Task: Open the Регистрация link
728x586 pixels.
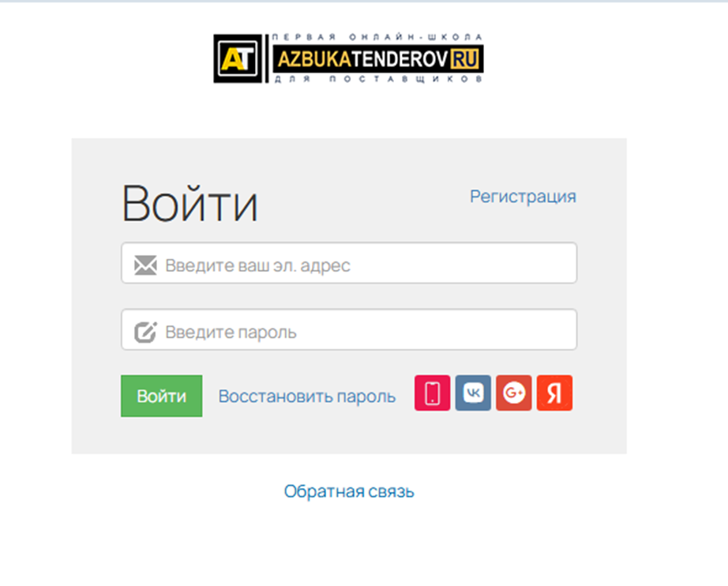Action: coord(523,197)
